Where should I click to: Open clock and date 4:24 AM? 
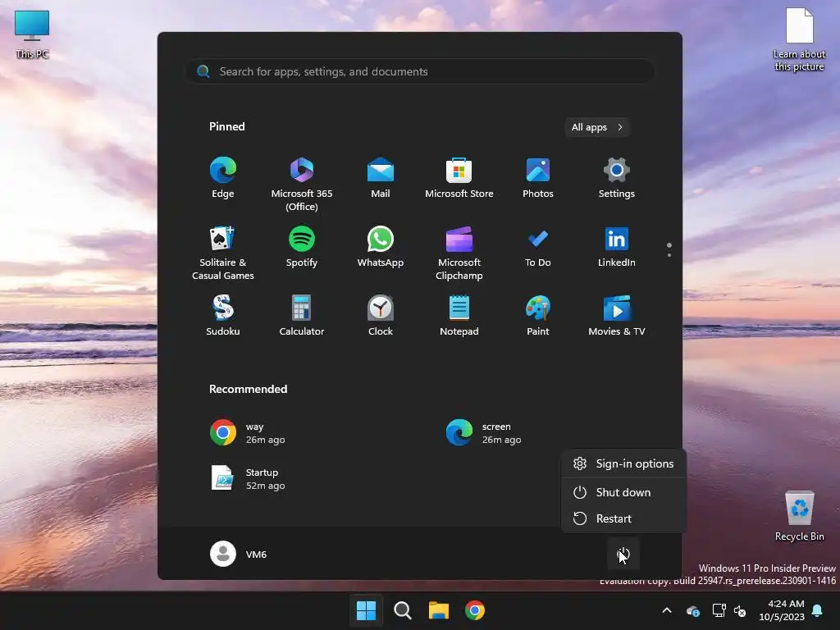click(x=782, y=610)
